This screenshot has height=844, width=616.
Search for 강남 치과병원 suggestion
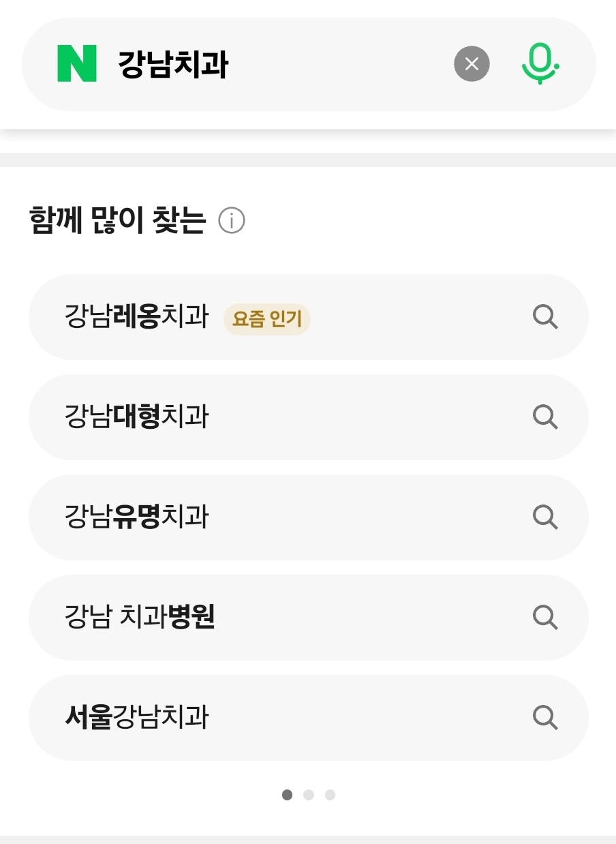pos(140,617)
